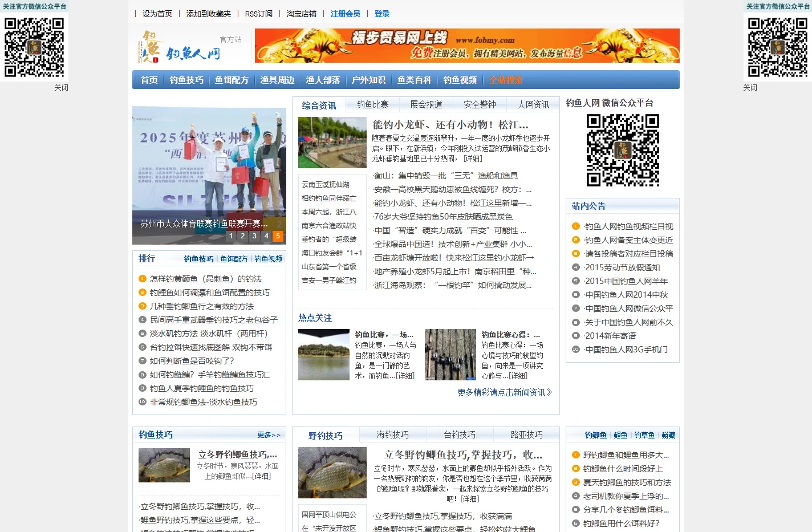Switch to 台钓技巧 tab
The height and width of the screenshot is (532, 812).
[x=460, y=434]
